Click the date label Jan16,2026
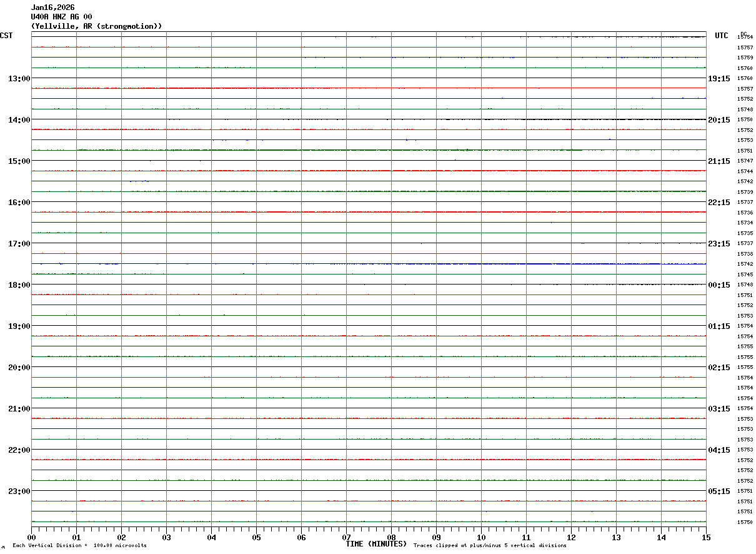Viewport: 756px width, 554px height. coord(53,8)
